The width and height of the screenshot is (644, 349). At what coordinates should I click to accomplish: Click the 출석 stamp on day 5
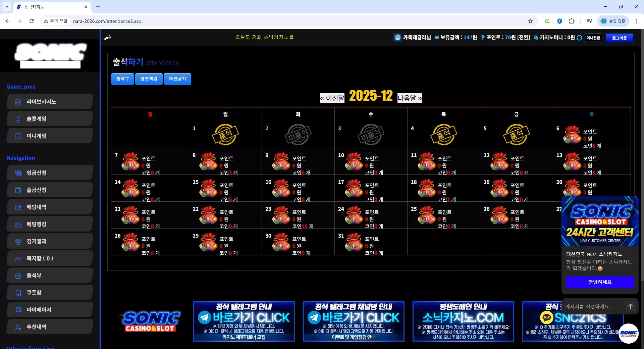pyautogui.click(x=517, y=135)
